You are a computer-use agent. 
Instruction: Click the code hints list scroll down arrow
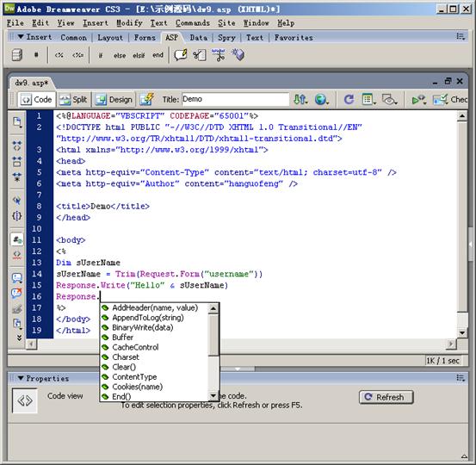point(213,396)
